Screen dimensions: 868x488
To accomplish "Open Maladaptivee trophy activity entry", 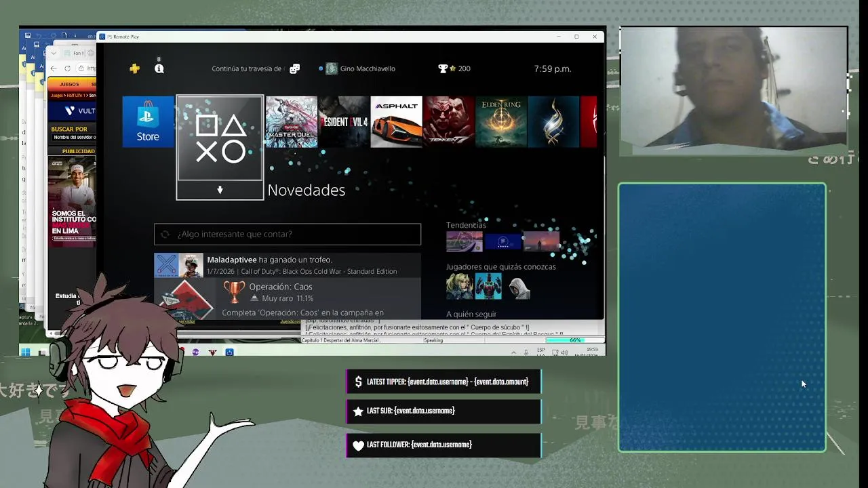I will click(288, 265).
